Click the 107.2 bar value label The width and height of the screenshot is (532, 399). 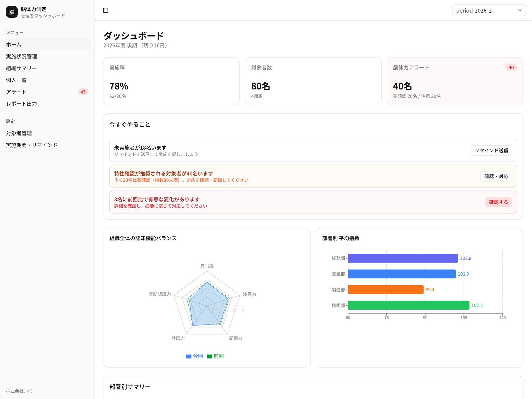(x=477, y=305)
